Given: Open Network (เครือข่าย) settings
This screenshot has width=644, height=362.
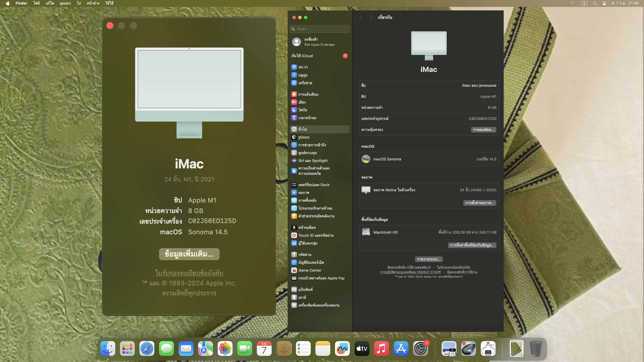Looking at the screenshot, I should pos(319,83).
